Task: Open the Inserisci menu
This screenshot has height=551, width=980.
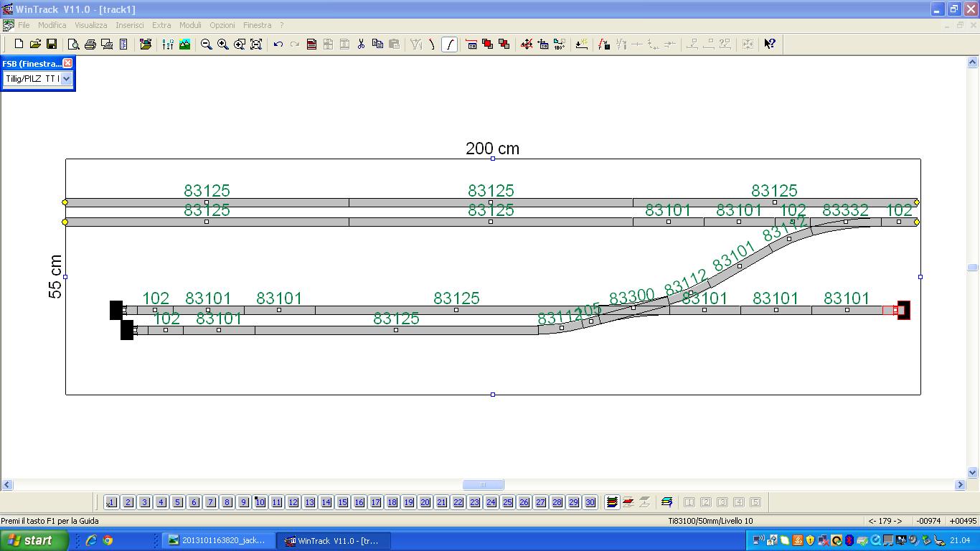Action: (x=130, y=25)
